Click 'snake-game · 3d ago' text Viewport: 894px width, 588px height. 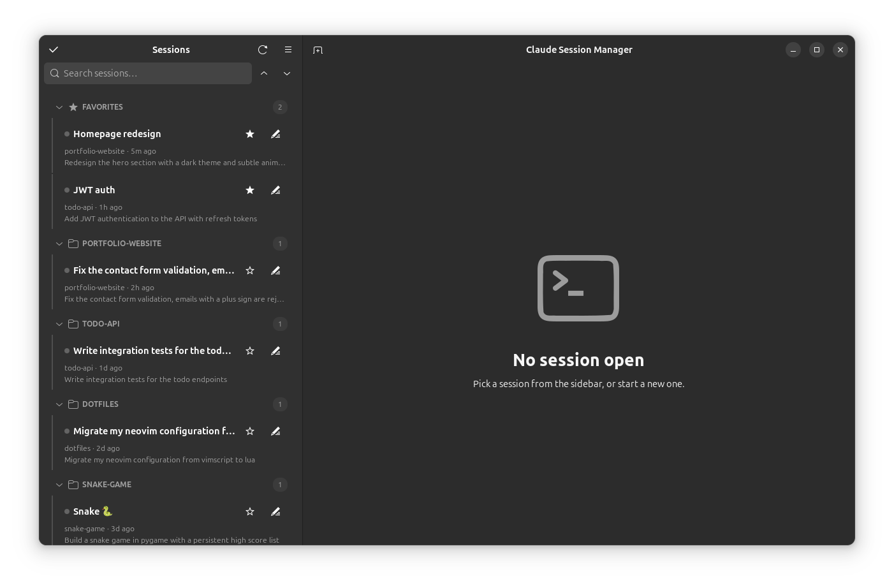click(x=99, y=529)
